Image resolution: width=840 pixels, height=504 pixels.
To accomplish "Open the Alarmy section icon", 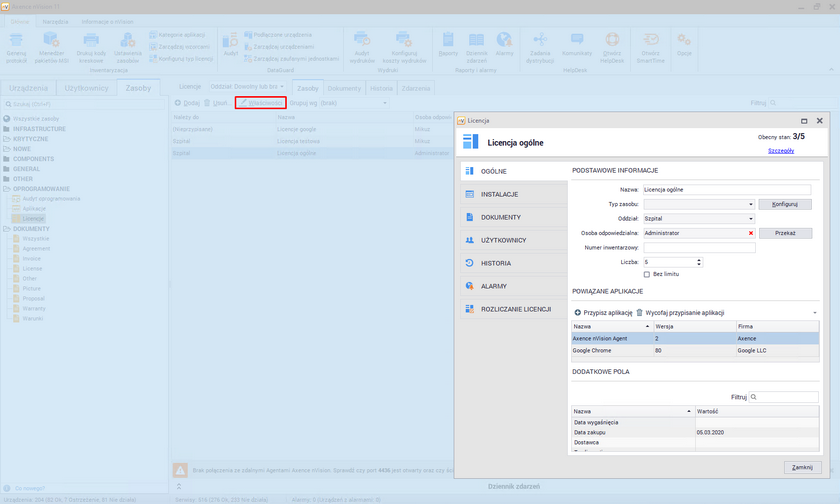I will pyautogui.click(x=469, y=286).
